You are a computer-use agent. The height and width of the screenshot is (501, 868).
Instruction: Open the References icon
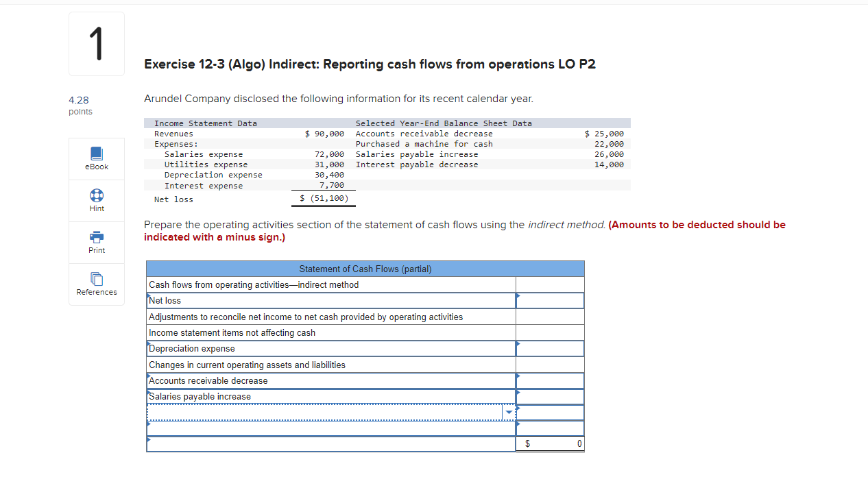tap(97, 278)
